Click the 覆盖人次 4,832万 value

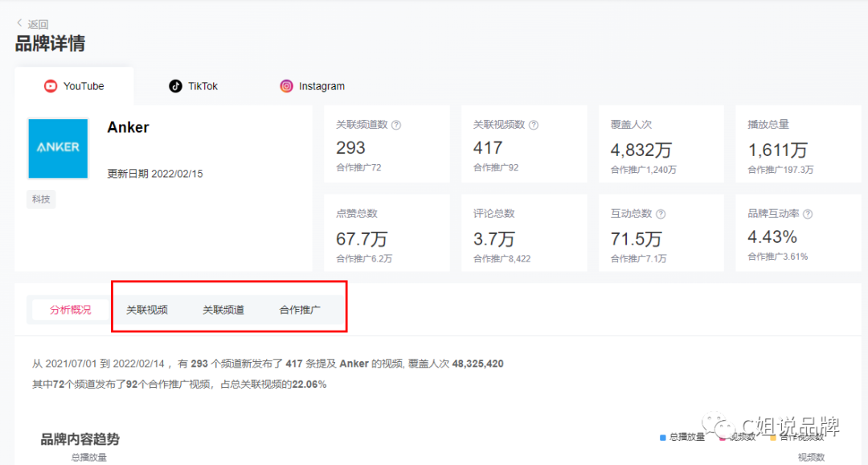[641, 150]
